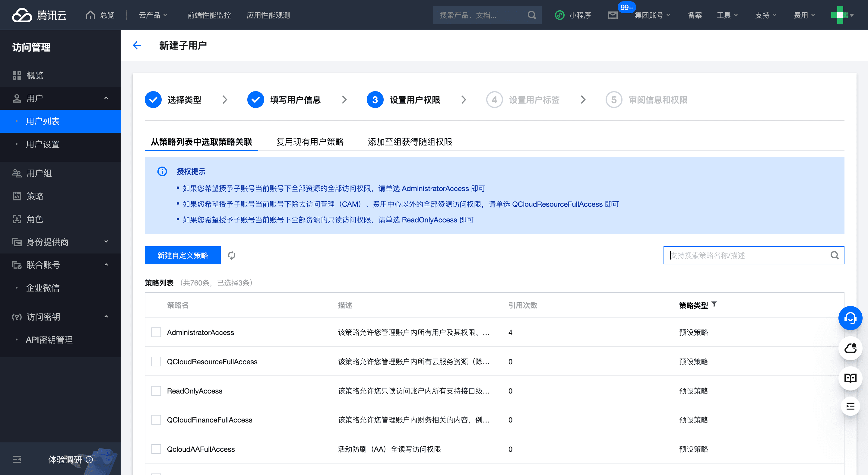This screenshot has width=868, height=475.
Task: Go back with the blue arrow
Action: 137,45
